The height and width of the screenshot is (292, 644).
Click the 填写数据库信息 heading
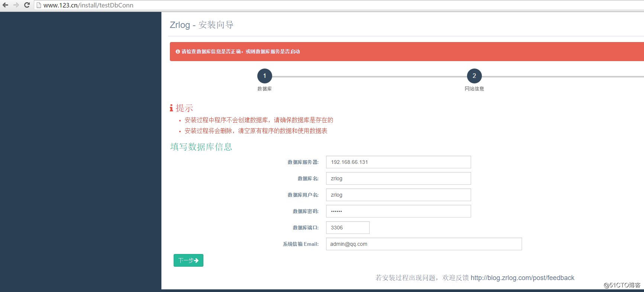click(x=201, y=147)
